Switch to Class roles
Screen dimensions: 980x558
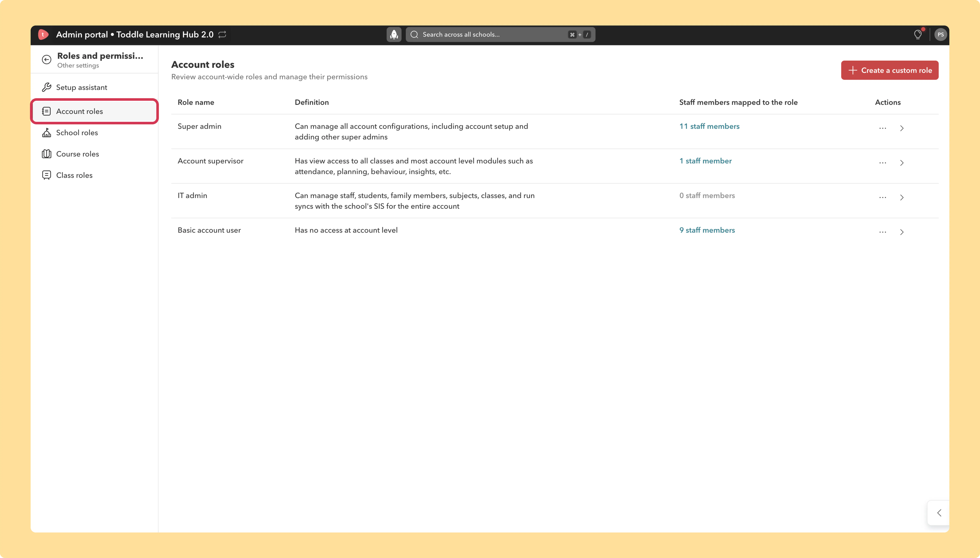point(94,175)
